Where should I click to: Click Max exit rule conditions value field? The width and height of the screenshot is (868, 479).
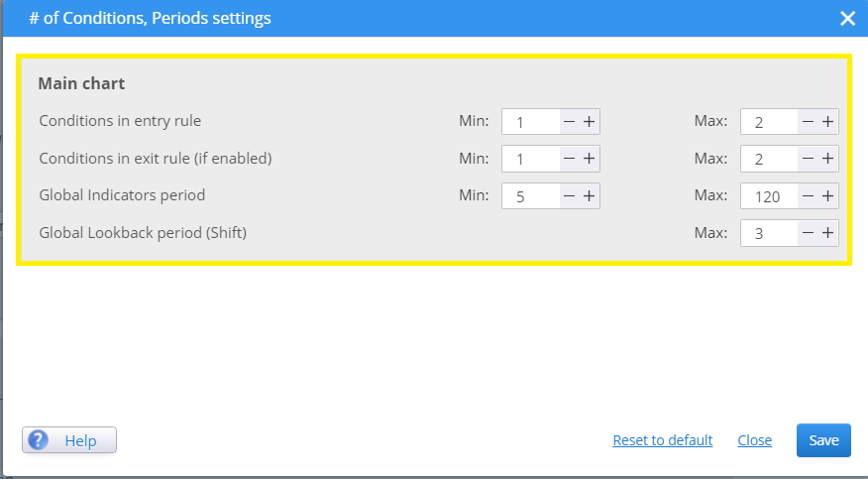[770, 159]
